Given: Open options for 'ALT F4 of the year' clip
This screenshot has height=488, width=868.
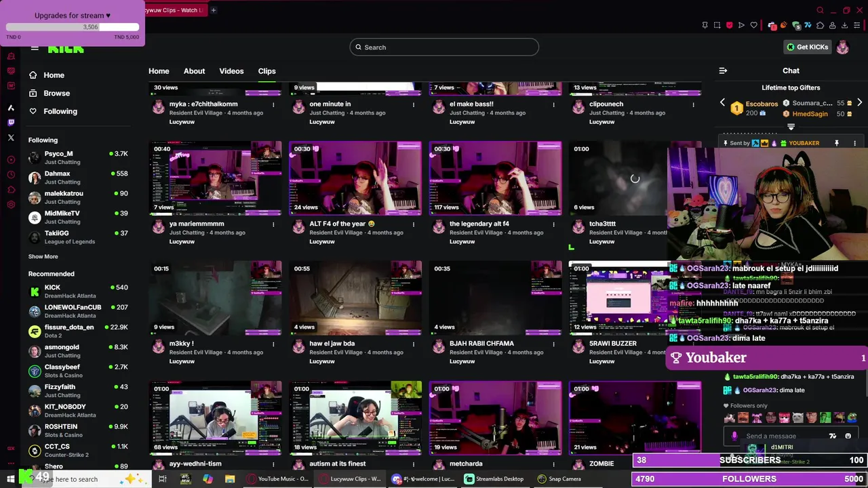Looking at the screenshot, I should 414,224.
